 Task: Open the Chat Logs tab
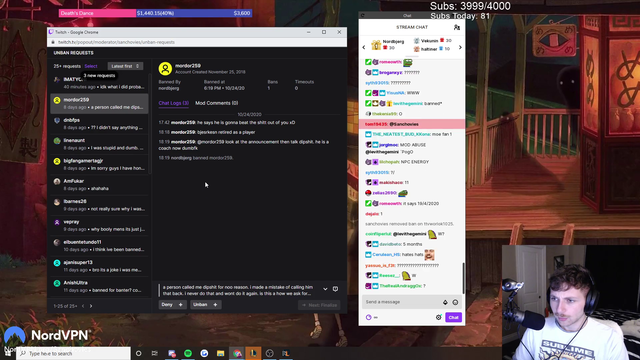[x=173, y=103]
